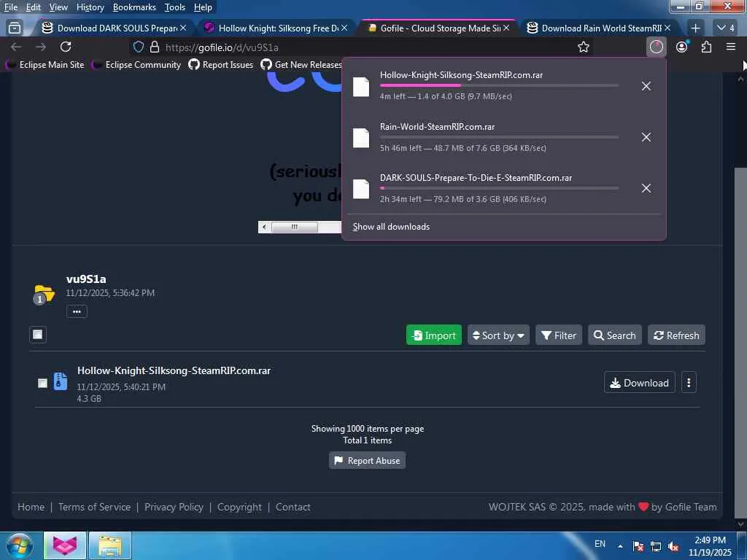
Task: Open the three-dot file options menu
Action: [689, 382]
